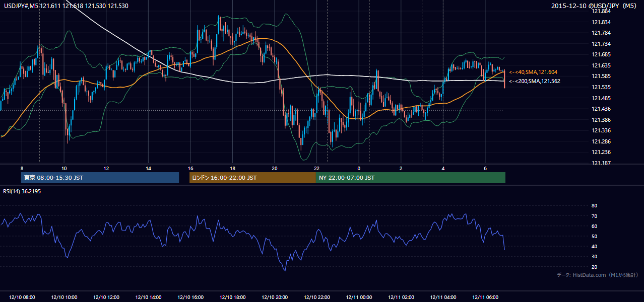
Task: Click the NY 22:00-07:00 JST session bar
Action: [x=411, y=178]
